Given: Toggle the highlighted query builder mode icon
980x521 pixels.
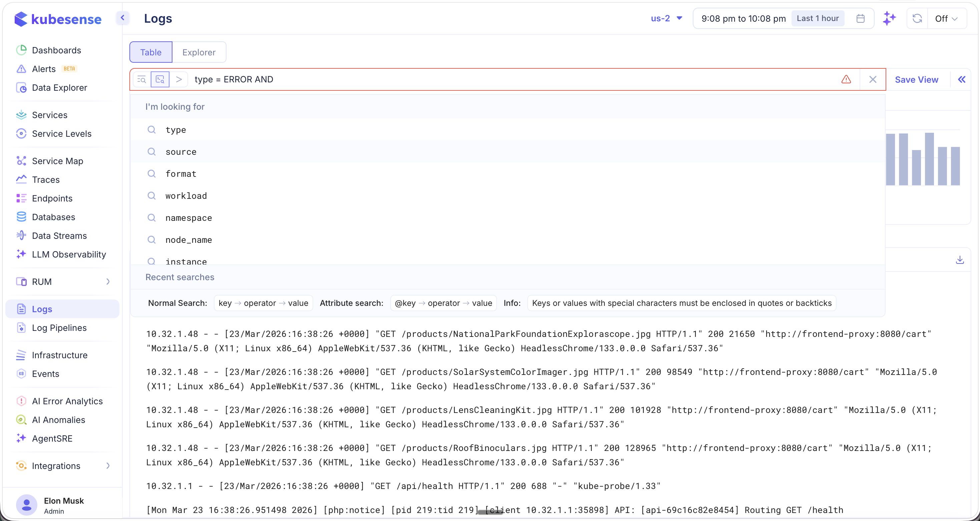Looking at the screenshot, I should click(160, 79).
